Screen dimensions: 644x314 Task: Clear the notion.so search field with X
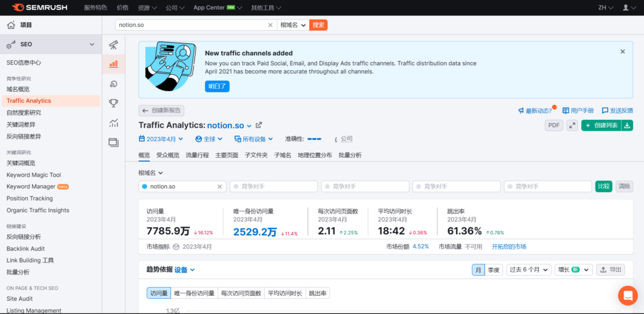click(270, 25)
